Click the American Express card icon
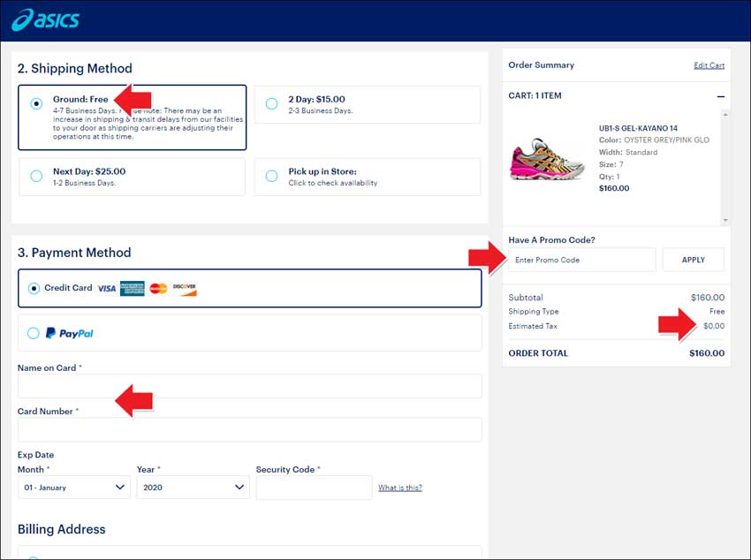This screenshot has width=751, height=560. coord(133,289)
